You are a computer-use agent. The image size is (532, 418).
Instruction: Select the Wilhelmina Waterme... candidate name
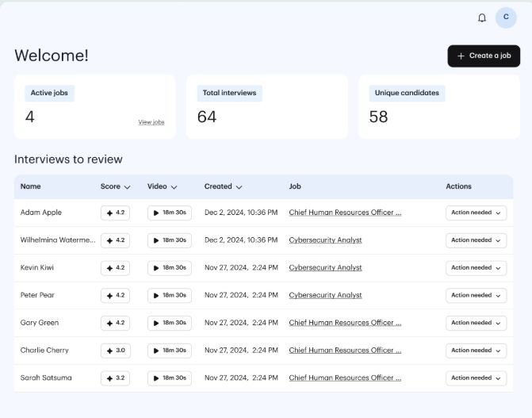[57, 240]
